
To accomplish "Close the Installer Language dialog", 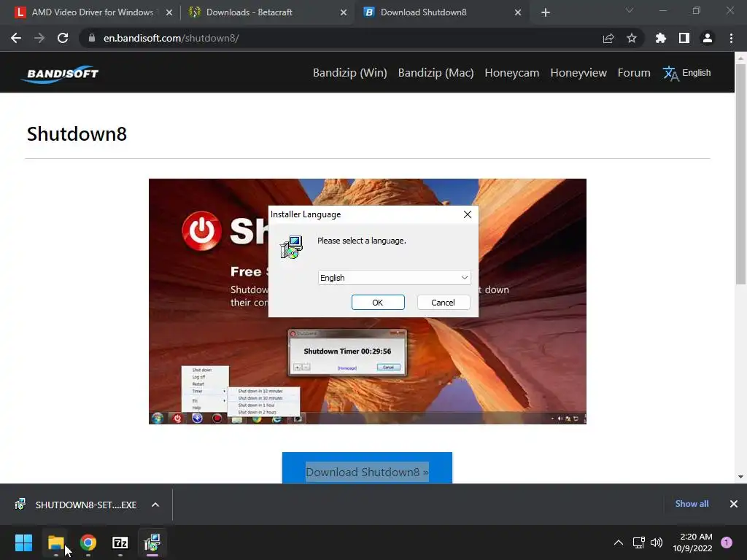I will click(468, 214).
